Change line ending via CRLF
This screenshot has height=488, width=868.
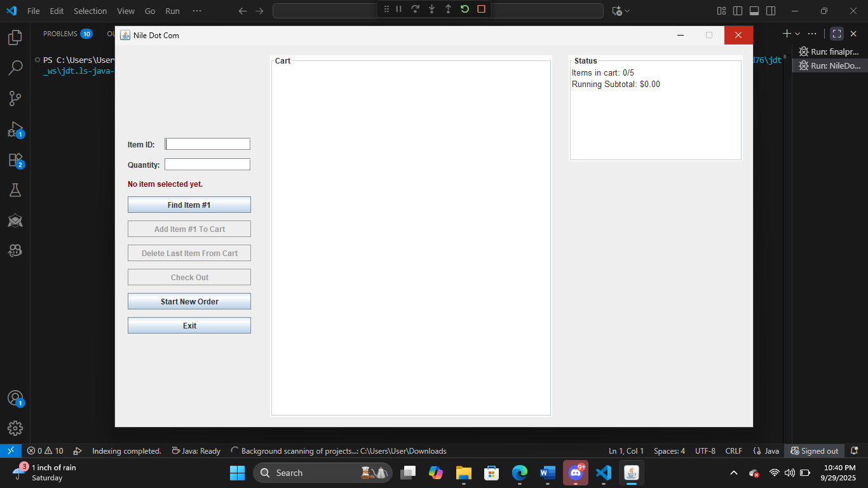733,451
